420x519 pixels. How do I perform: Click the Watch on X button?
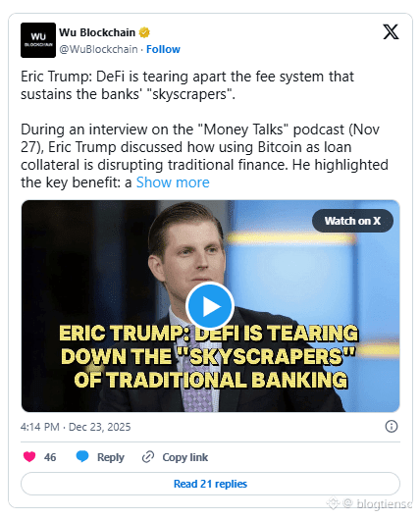pos(352,221)
